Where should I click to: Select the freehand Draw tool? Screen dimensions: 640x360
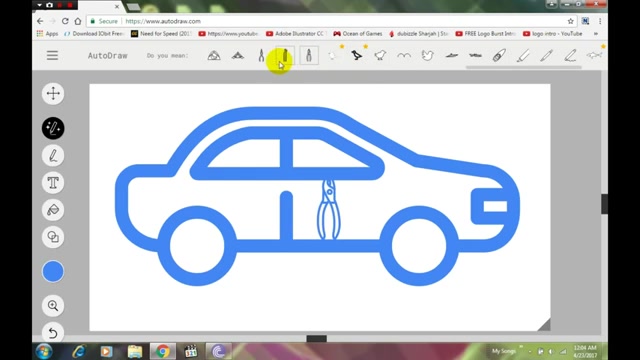tap(53, 156)
